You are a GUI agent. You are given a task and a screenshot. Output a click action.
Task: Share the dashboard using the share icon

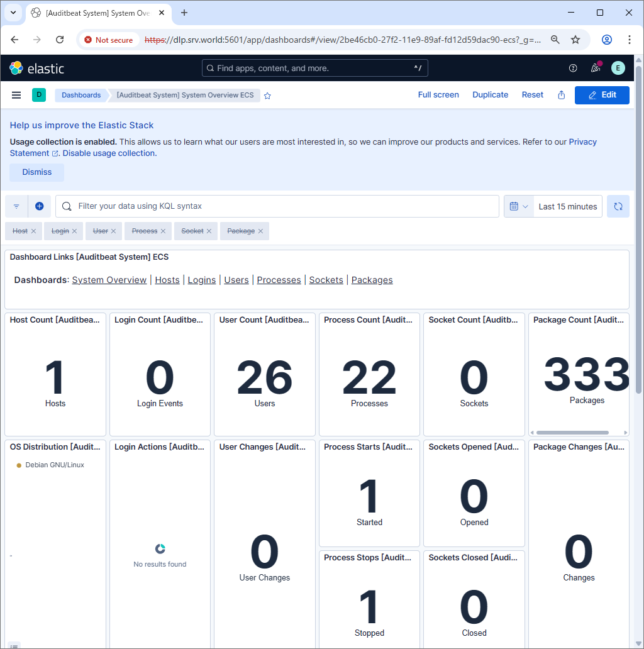(x=561, y=95)
